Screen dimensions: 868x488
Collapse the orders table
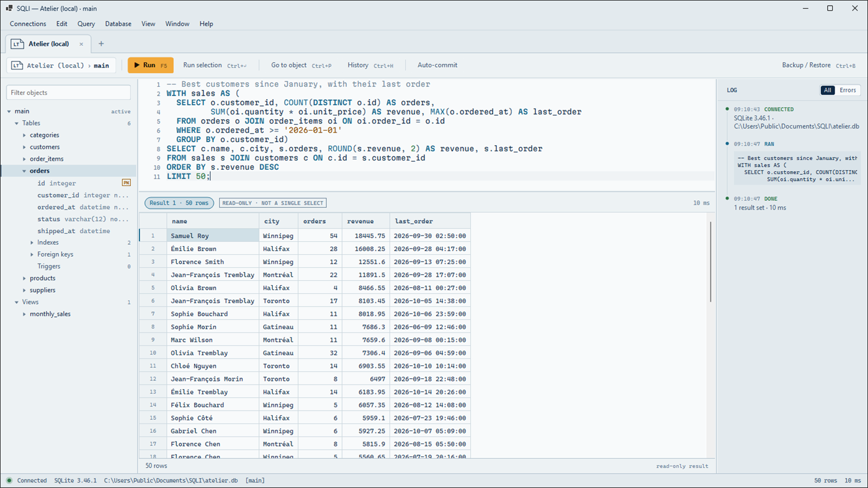click(25, 171)
